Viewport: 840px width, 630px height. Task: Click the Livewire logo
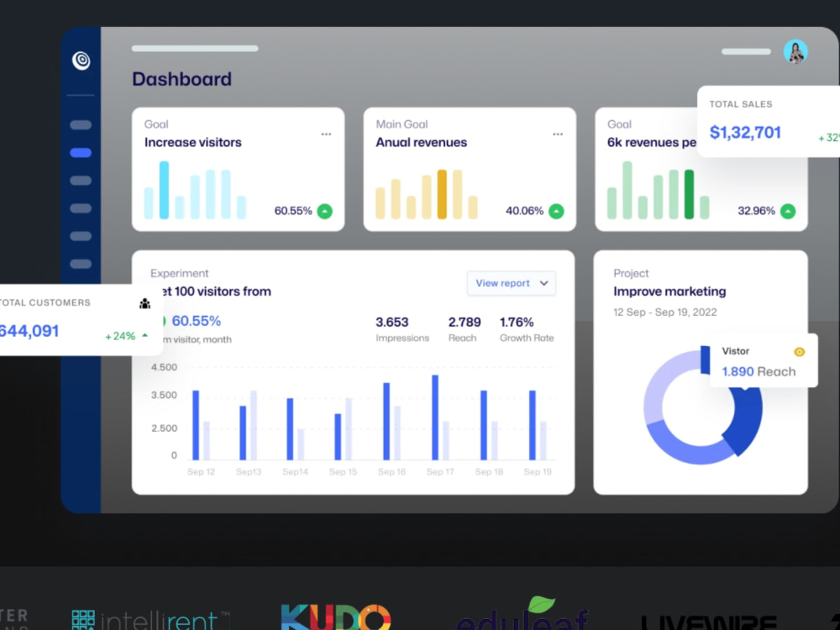pyautogui.click(x=708, y=622)
